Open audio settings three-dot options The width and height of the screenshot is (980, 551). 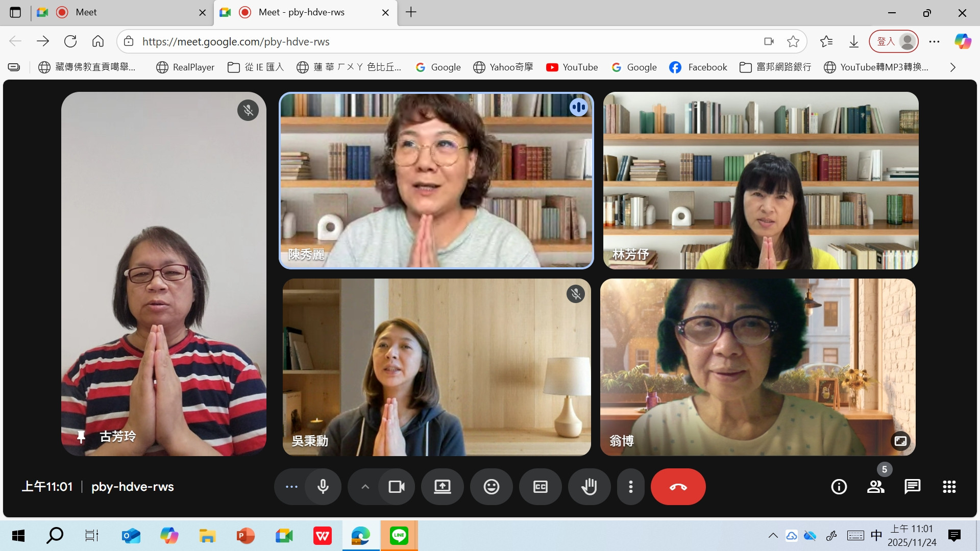(291, 487)
